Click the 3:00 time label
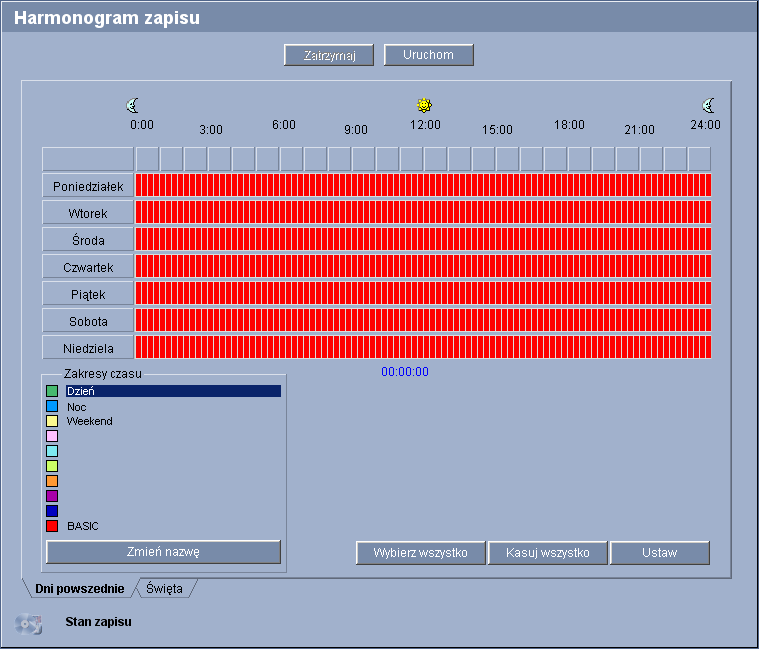 point(211,130)
